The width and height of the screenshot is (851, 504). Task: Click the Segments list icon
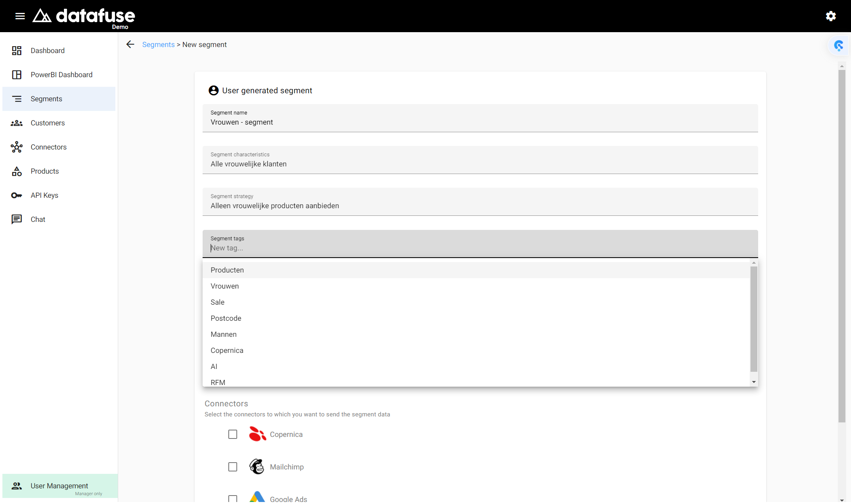(x=16, y=99)
